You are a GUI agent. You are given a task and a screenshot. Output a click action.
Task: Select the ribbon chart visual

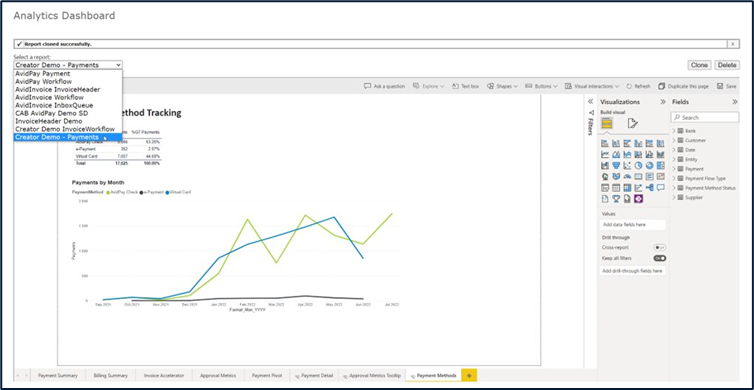coord(661,154)
